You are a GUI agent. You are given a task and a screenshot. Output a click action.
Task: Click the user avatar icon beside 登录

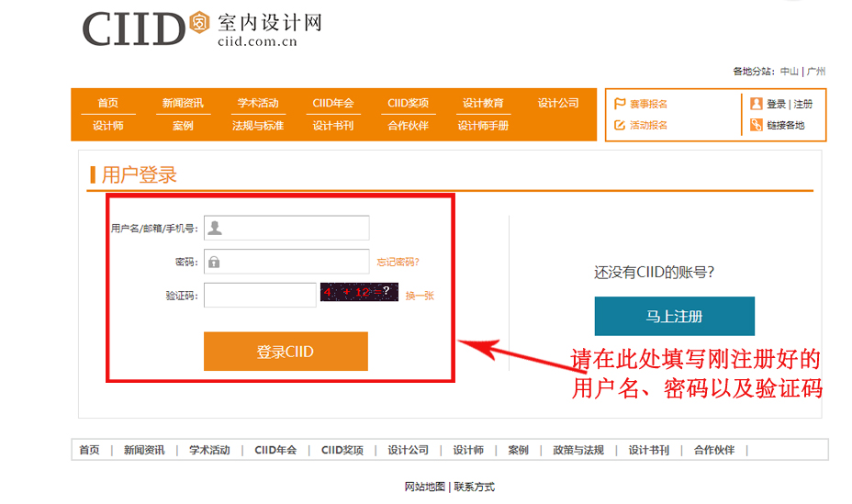pos(756,104)
